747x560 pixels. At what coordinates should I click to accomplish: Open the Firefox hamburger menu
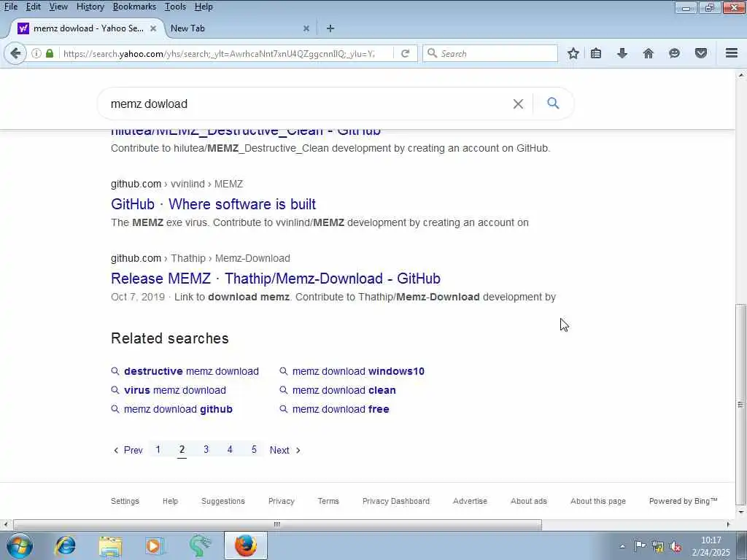tap(732, 52)
